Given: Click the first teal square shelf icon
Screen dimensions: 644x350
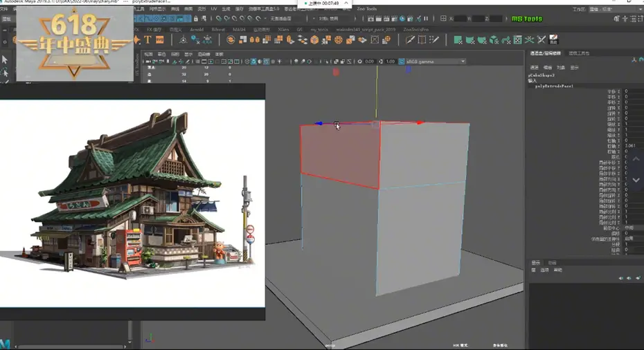Looking at the screenshot, I should [458, 39].
